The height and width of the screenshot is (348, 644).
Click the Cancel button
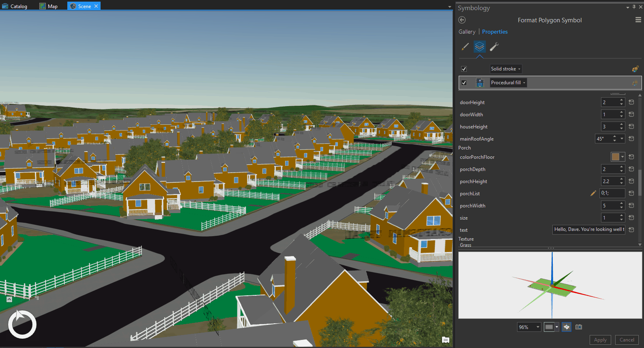tap(627, 340)
